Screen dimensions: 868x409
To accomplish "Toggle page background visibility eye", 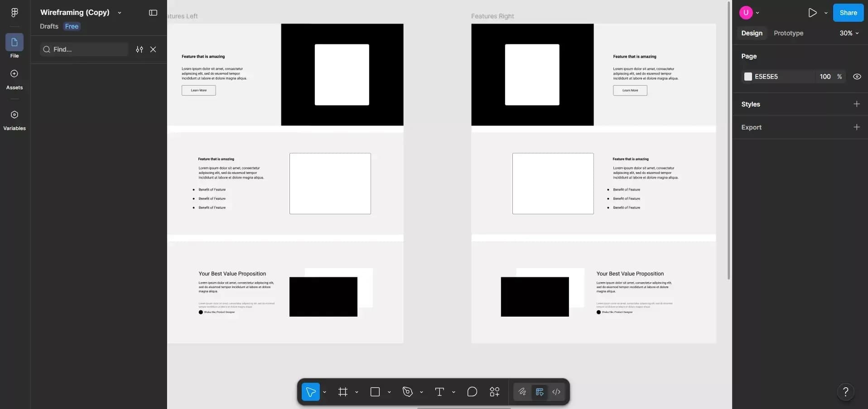I will (x=857, y=77).
